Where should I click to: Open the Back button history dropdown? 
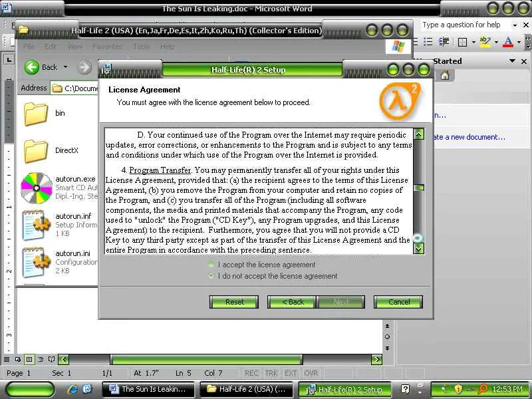(66, 67)
